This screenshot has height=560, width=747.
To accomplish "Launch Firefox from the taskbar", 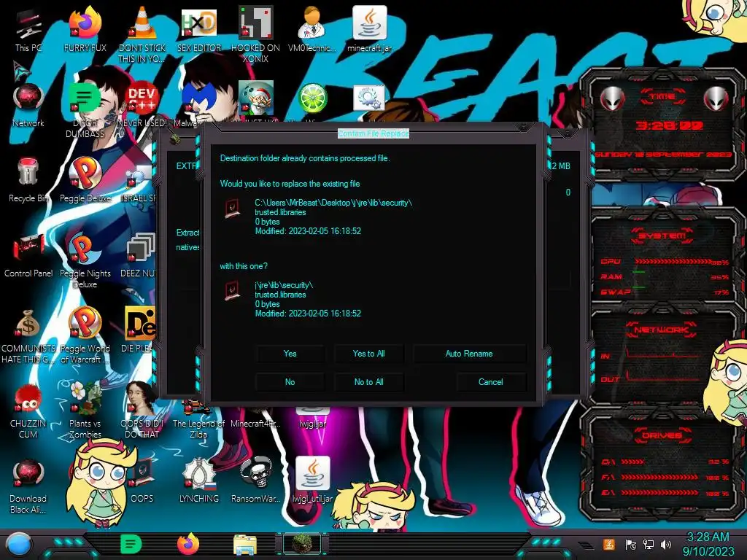I will [188, 544].
